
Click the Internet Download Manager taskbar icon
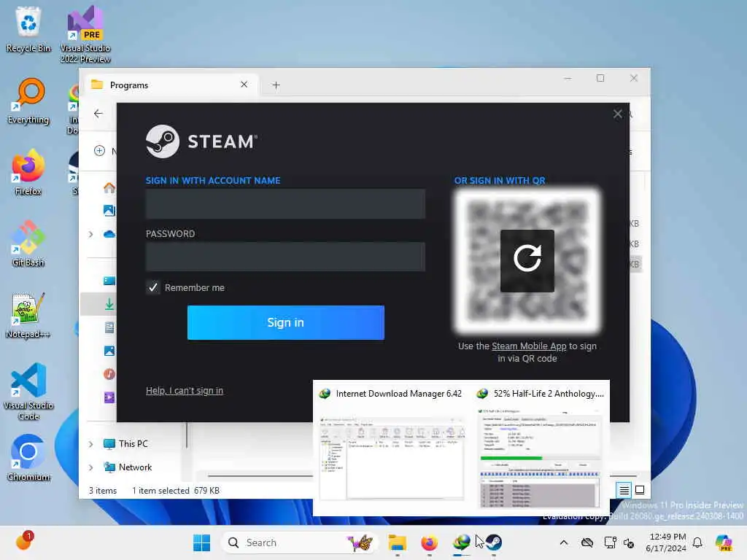(461, 542)
